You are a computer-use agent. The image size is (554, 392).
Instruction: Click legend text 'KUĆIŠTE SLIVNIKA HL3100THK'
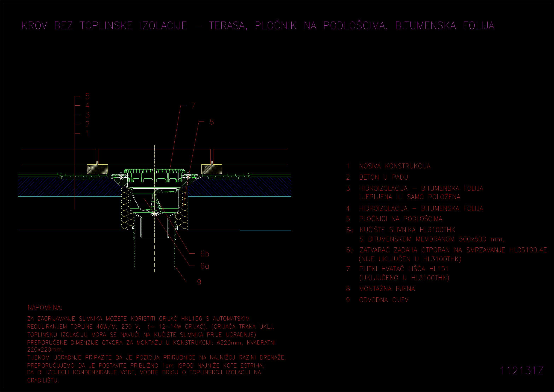(x=407, y=230)
